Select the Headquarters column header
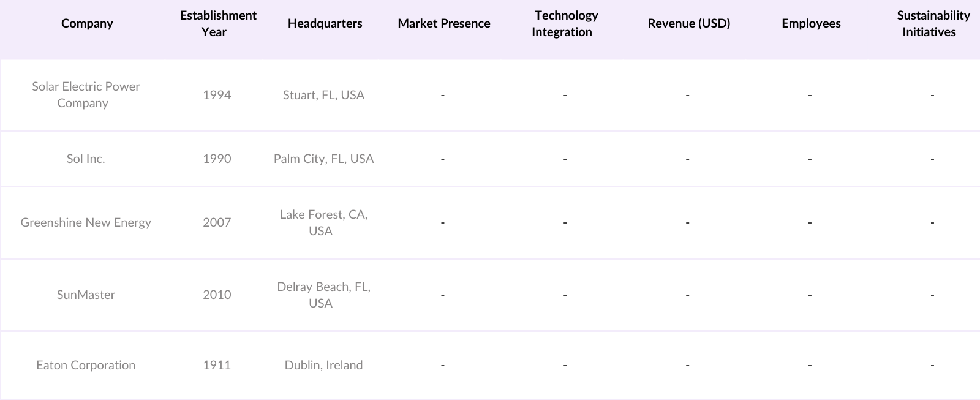This screenshot has width=980, height=400. (x=325, y=23)
